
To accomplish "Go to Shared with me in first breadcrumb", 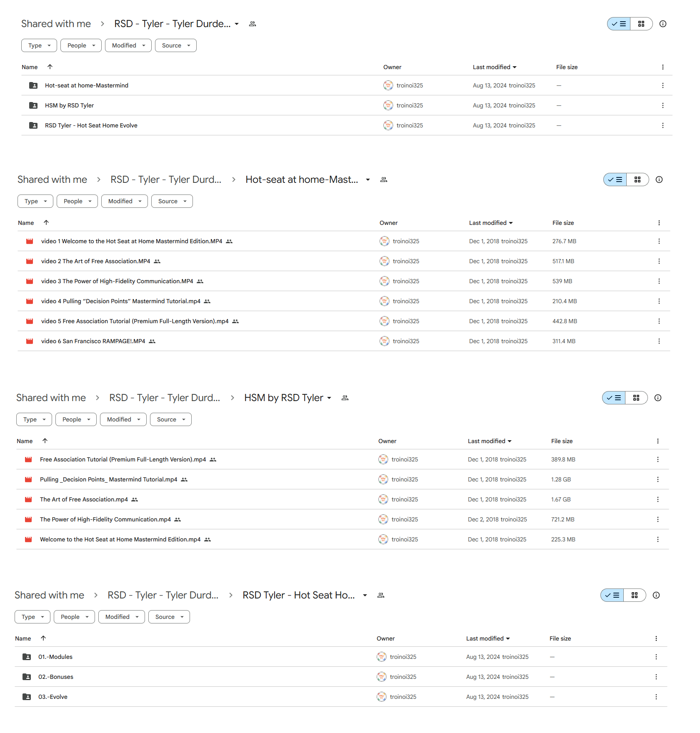I will (x=56, y=24).
